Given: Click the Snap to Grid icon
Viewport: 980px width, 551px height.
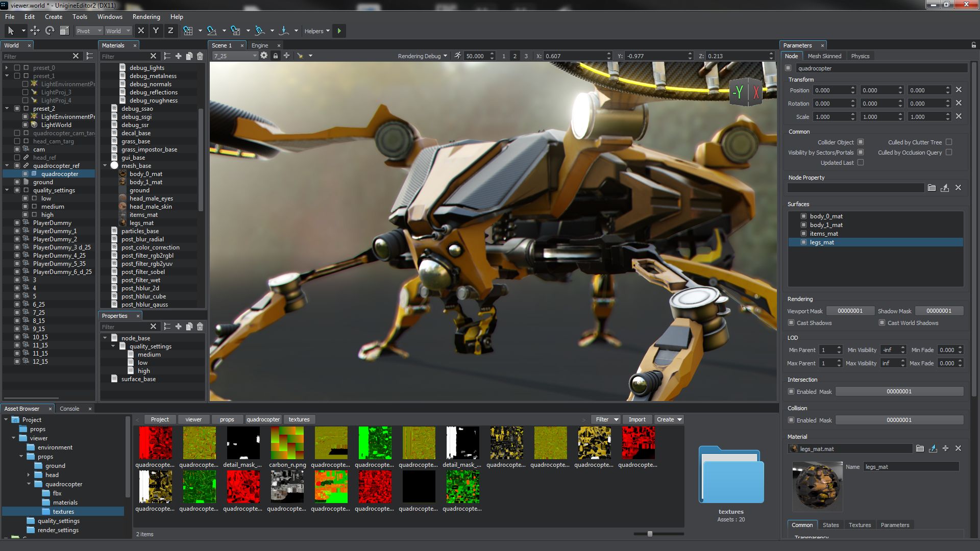Looking at the screenshot, I should [189, 31].
